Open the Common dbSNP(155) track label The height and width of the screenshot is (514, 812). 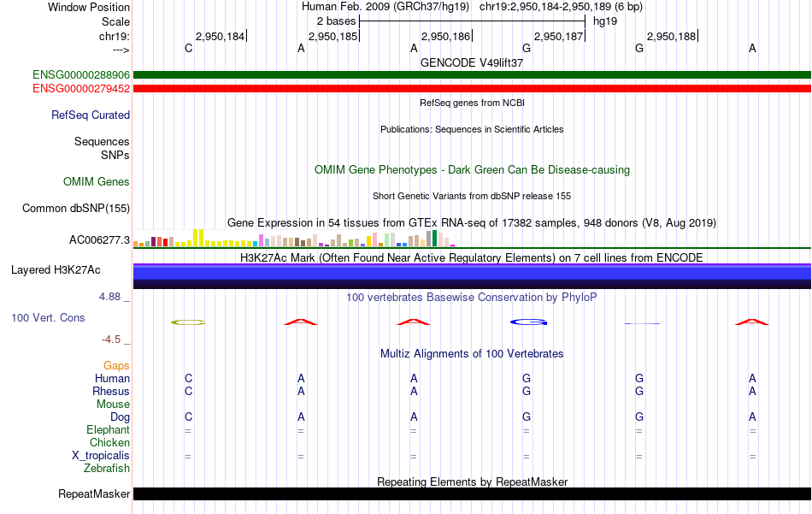point(76,209)
